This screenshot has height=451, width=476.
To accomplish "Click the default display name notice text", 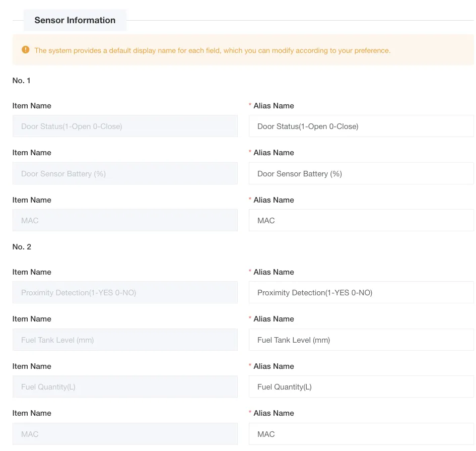I will click(x=212, y=50).
